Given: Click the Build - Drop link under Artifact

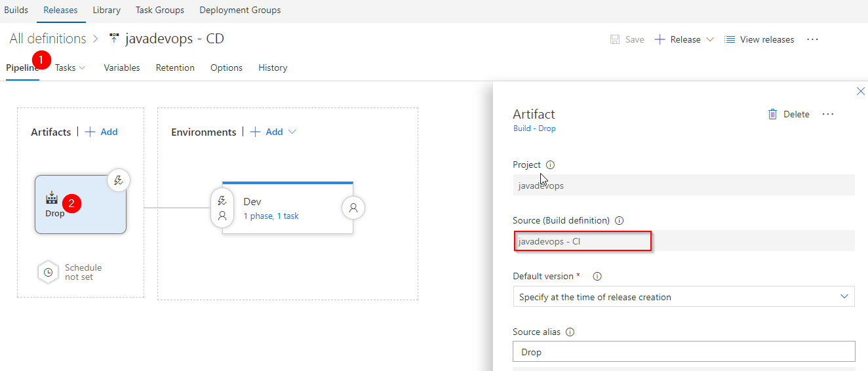Looking at the screenshot, I should (534, 128).
